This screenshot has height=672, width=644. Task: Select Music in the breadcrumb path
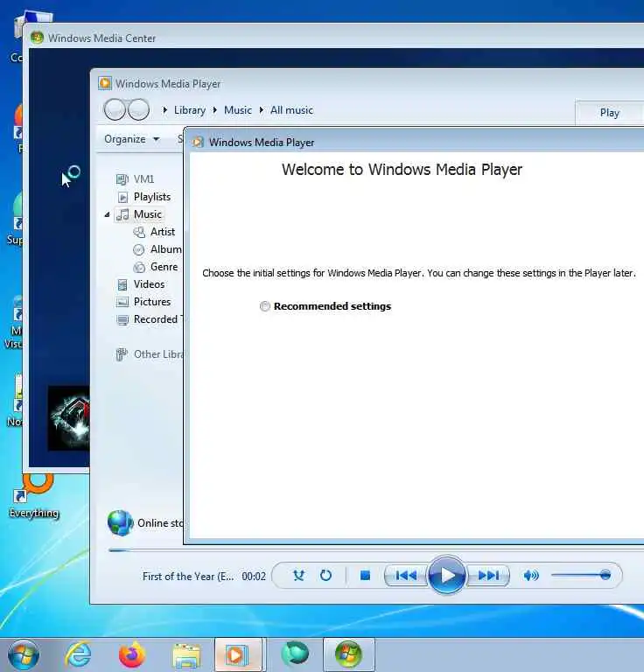pos(238,110)
